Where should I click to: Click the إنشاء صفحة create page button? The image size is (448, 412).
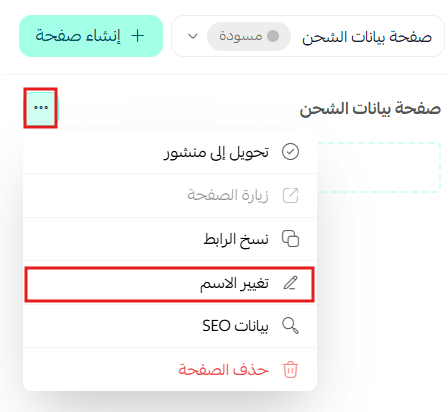click(91, 36)
